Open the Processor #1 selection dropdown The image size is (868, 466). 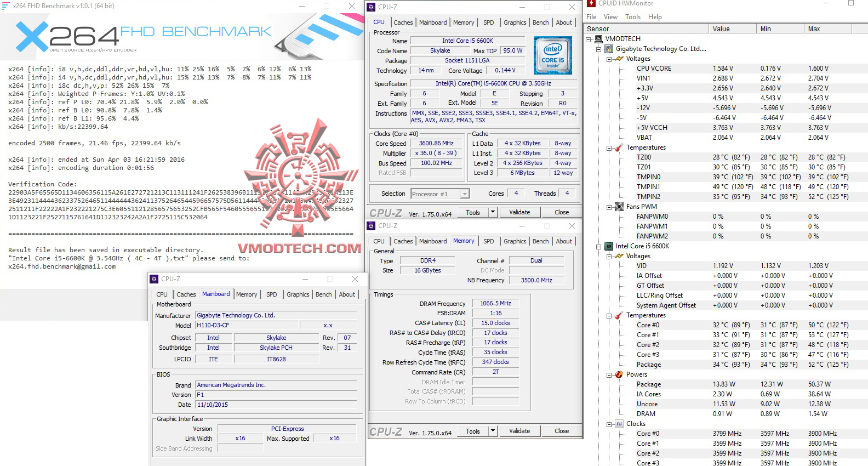pos(465,194)
